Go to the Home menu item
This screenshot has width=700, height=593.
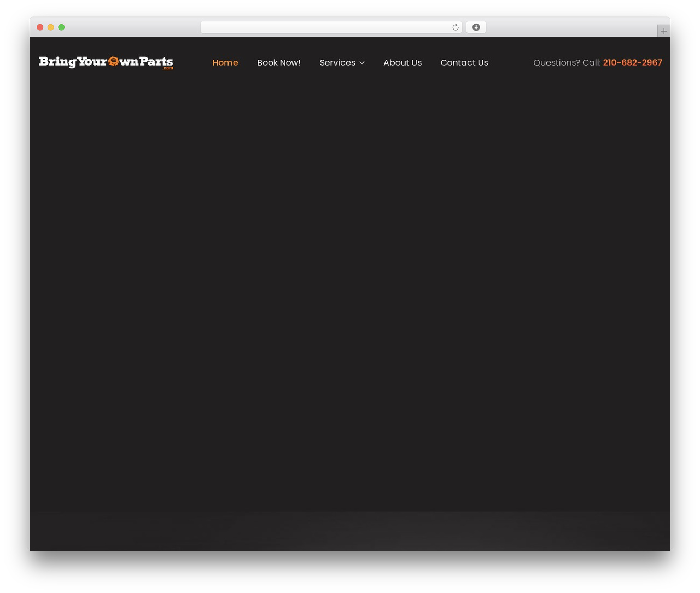(225, 62)
